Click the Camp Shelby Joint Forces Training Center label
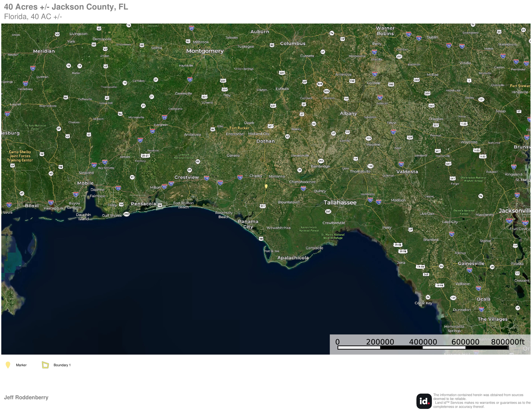532x411 pixels. pos(20,156)
